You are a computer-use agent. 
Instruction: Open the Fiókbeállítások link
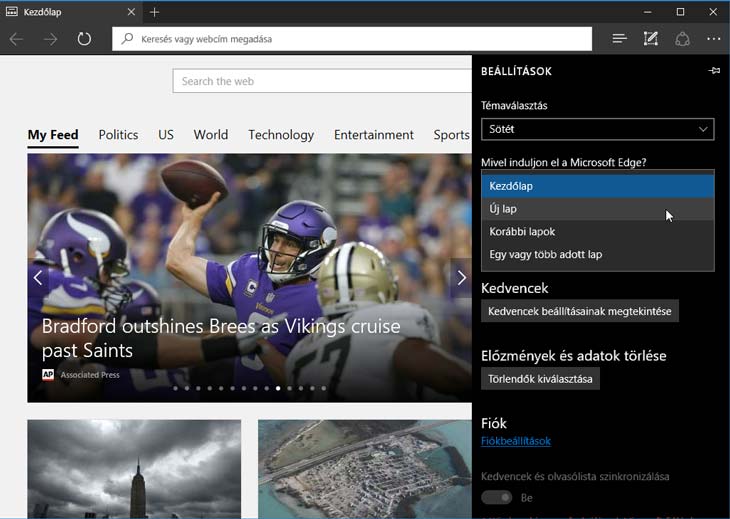pos(516,441)
